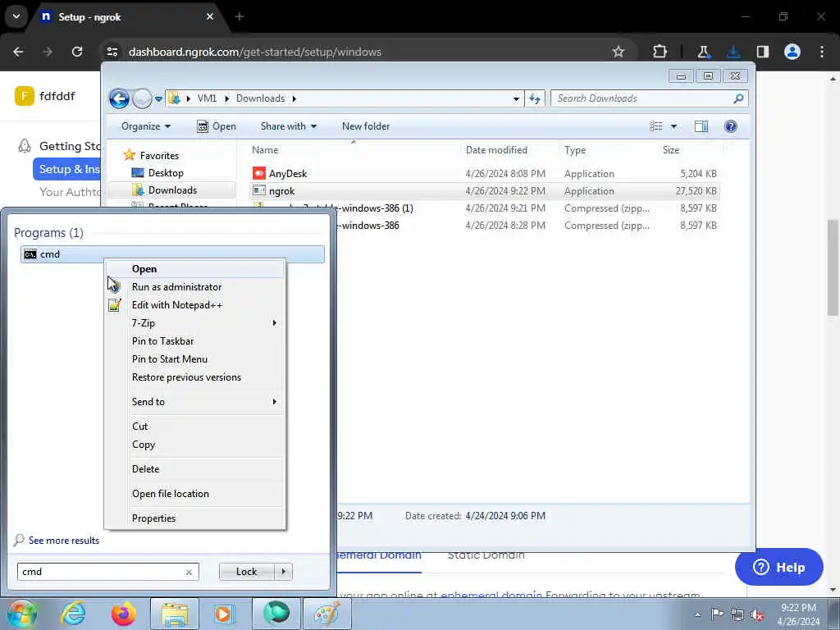Click the Open toolbar button in Explorer

(x=217, y=126)
